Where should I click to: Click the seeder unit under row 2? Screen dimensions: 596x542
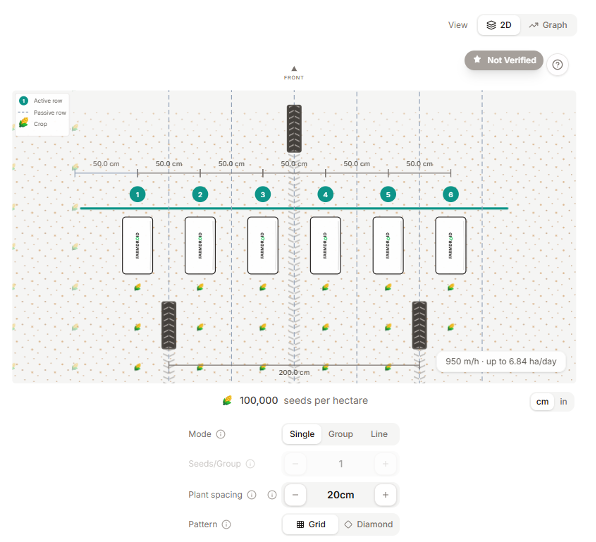pyautogui.click(x=200, y=246)
